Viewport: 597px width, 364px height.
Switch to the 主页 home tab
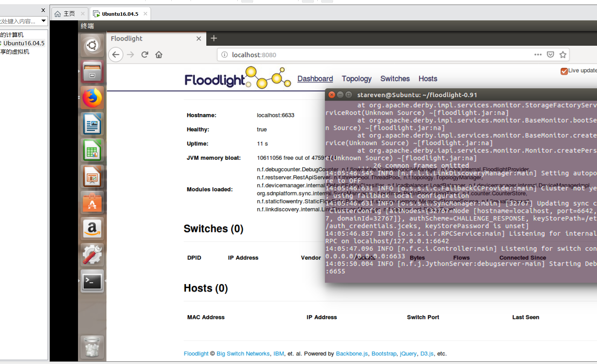coord(69,14)
